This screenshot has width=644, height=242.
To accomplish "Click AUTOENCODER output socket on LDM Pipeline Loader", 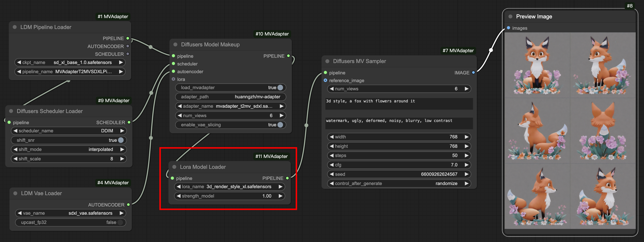I will coord(128,46).
